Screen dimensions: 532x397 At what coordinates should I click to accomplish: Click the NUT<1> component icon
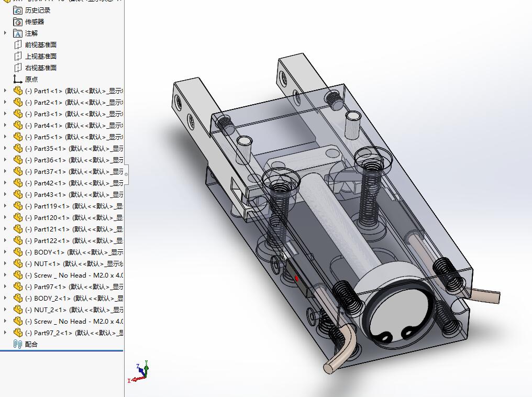[18, 264]
